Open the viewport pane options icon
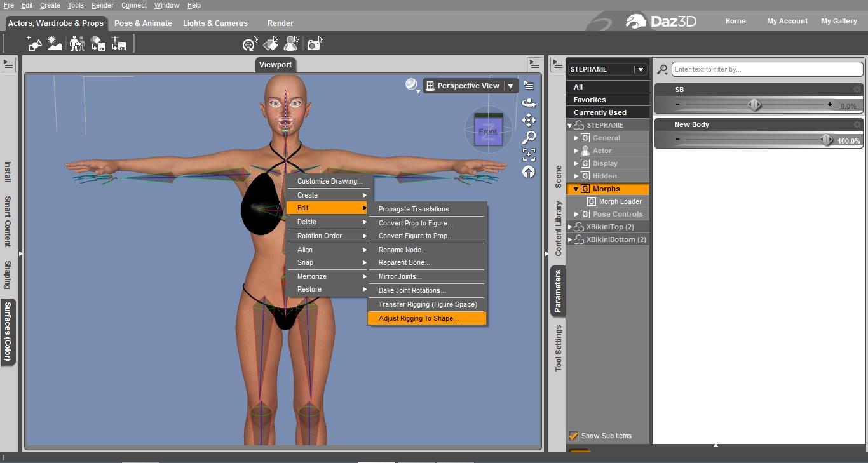The width and height of the screenshot is (868, 463). [534, 64]
